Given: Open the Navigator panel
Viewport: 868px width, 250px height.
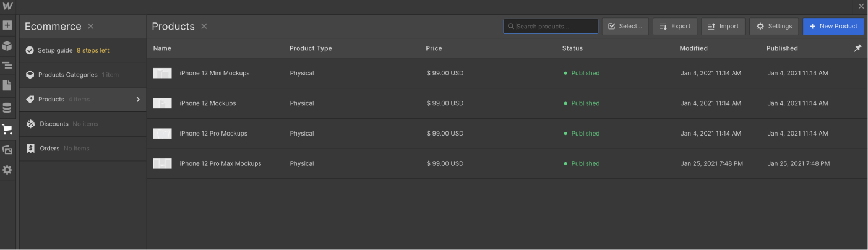Looking at the screenshot, I should pyautogui.click(x=7, y=65).
